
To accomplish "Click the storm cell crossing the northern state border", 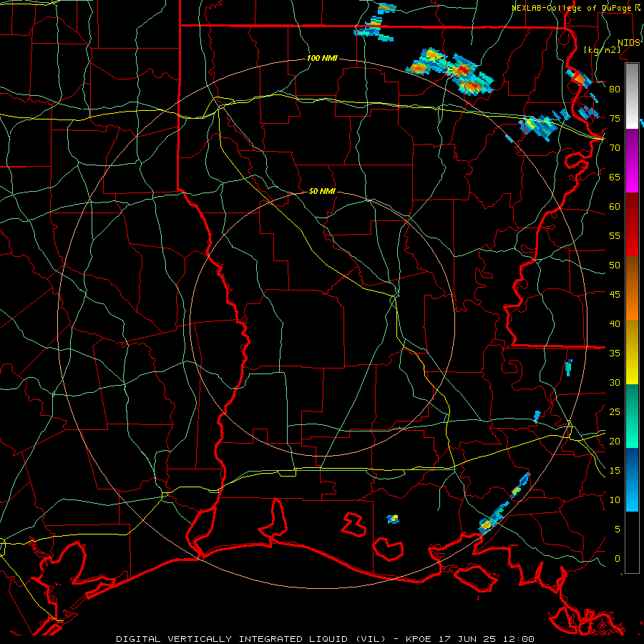I will click(x=375, y=29).
